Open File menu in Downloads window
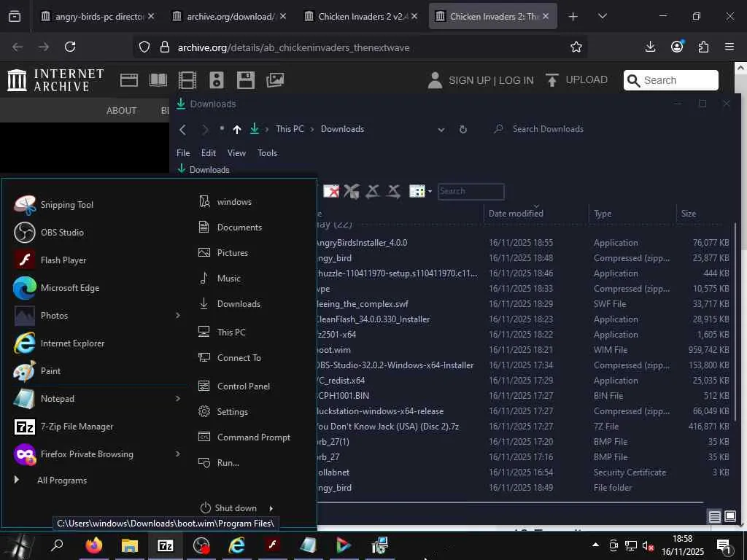 click(x=183, y=153)
